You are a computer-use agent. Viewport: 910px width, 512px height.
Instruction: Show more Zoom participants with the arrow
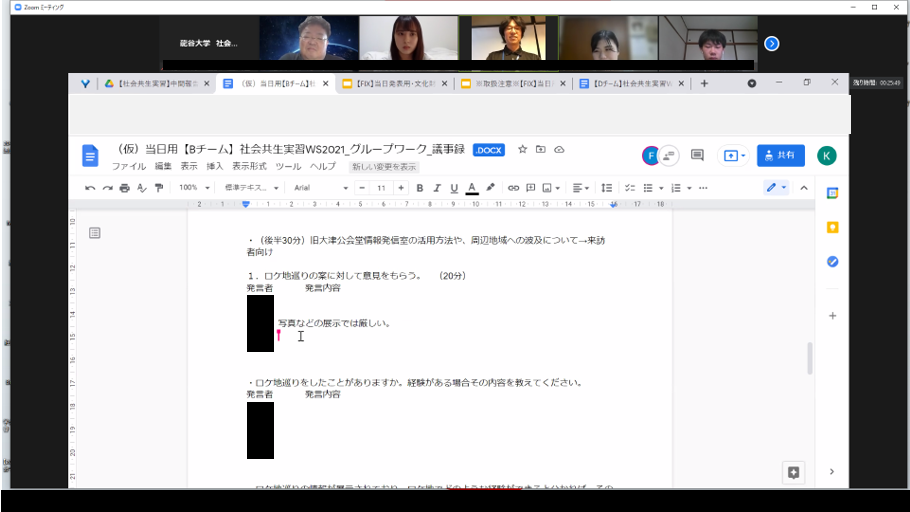click(x=771, y=44)
